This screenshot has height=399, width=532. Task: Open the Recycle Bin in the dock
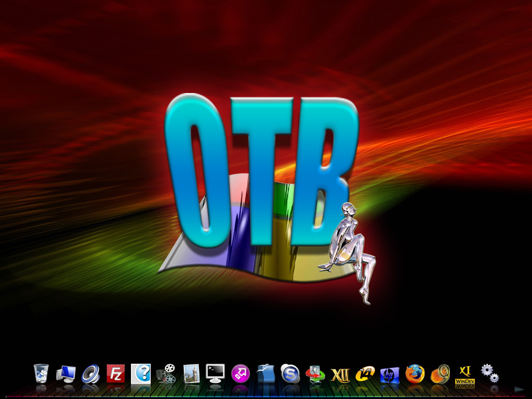pos(41,374)
